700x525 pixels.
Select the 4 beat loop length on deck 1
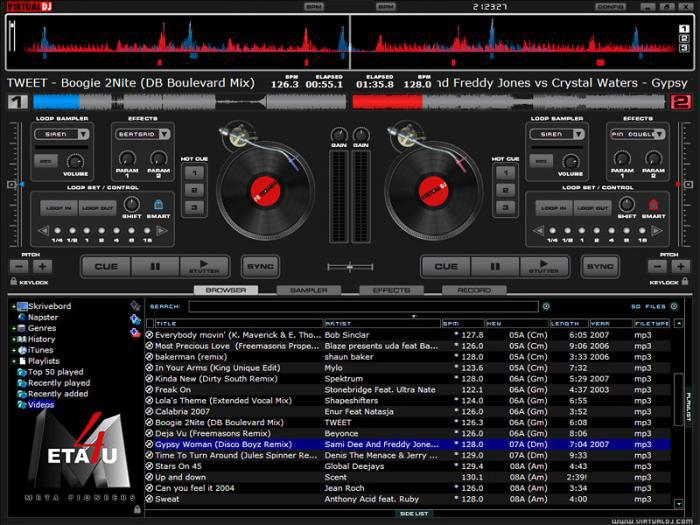pos(117,231)
